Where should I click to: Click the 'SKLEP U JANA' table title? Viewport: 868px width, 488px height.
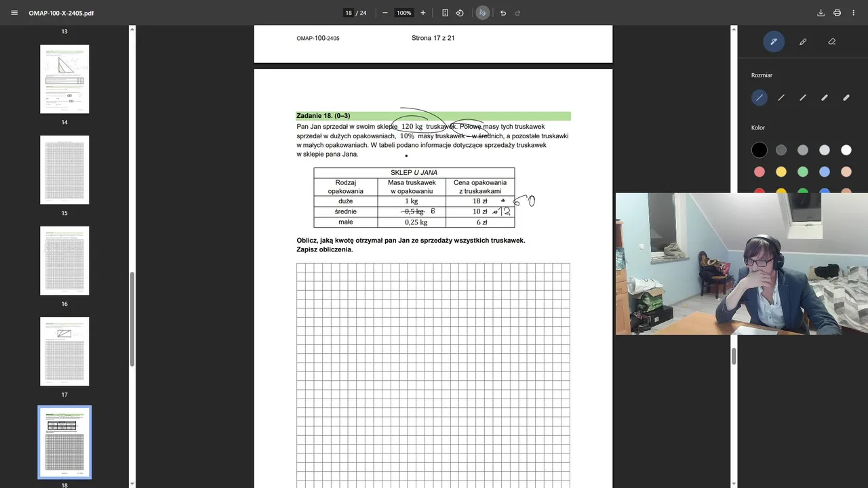[x=414, y=173]
